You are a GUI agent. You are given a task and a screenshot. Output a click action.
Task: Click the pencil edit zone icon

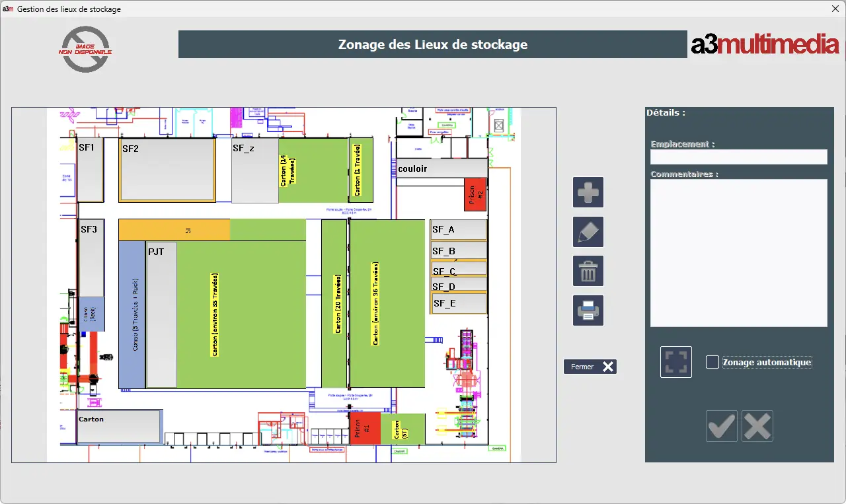click(x=588, y=232)
